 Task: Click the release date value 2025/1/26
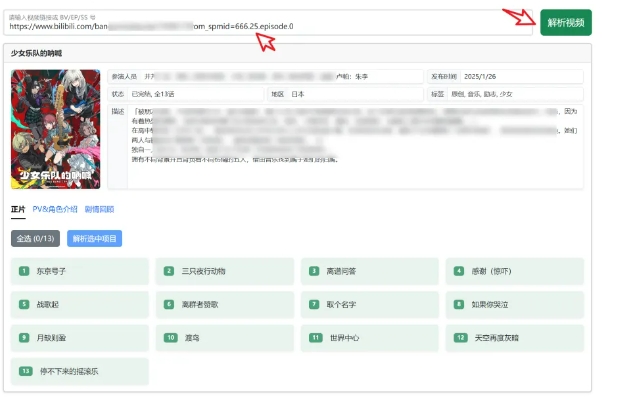[x=480, y=77]
